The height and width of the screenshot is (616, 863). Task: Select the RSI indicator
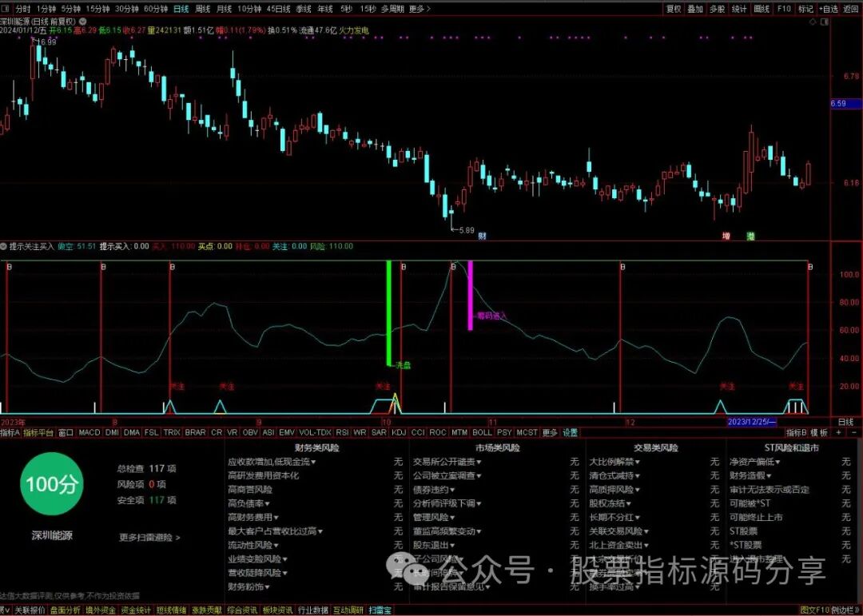tap(342, 433)
